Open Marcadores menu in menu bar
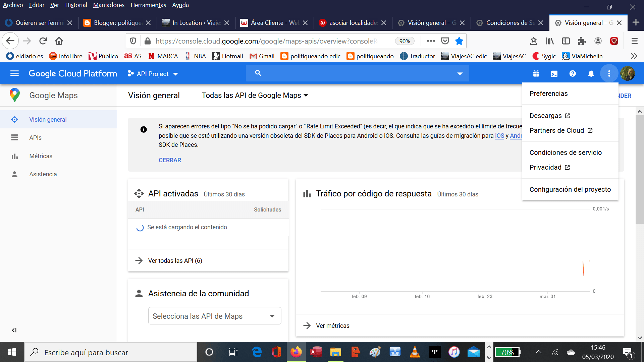 (x=109, y=5)
